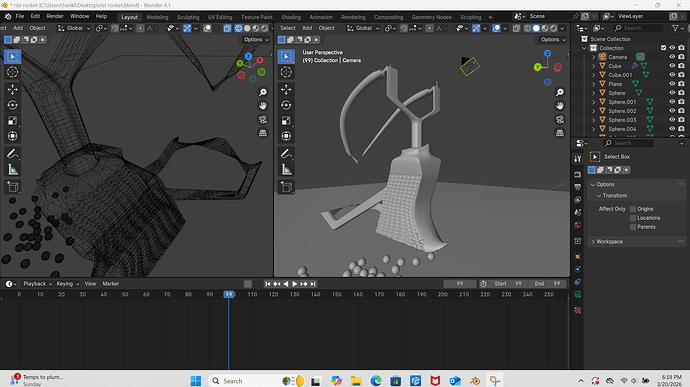
Task: Open File Explorer from the taskbar
Action: tap(356, 380)
